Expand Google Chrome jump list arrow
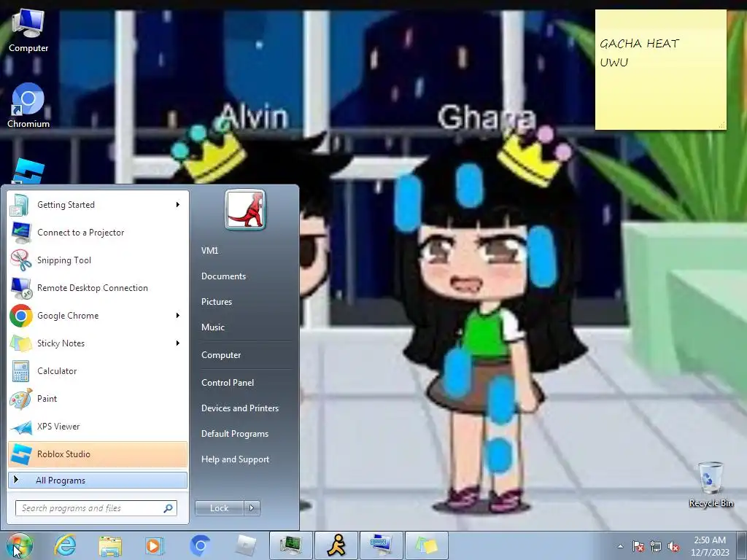747x560 pixels. pos(178,315)
